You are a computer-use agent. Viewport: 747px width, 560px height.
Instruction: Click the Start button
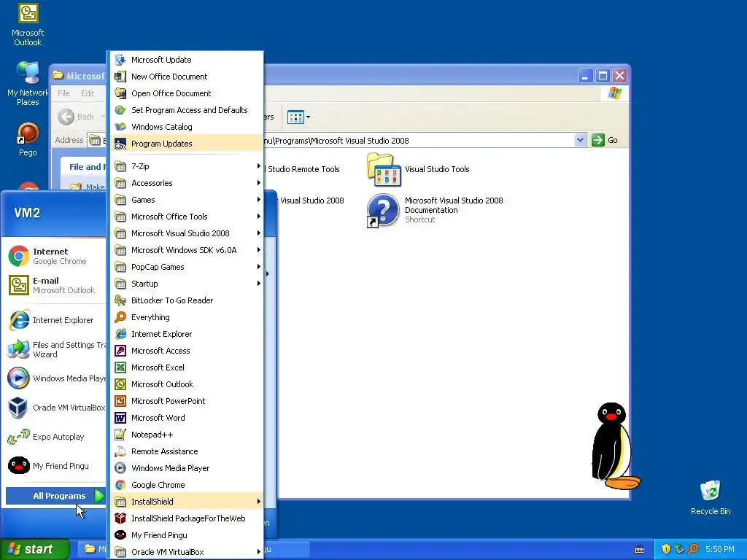point(35,549)
